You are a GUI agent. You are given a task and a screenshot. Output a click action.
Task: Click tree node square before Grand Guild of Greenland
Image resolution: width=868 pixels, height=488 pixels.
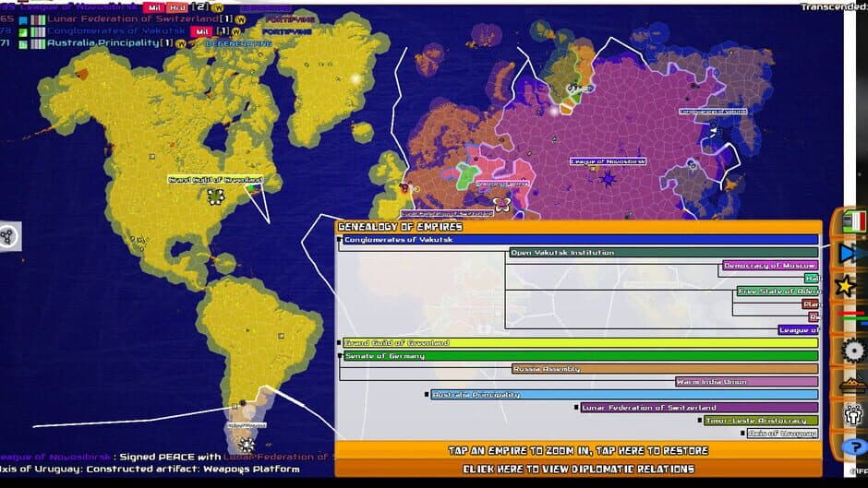point(339,343)
